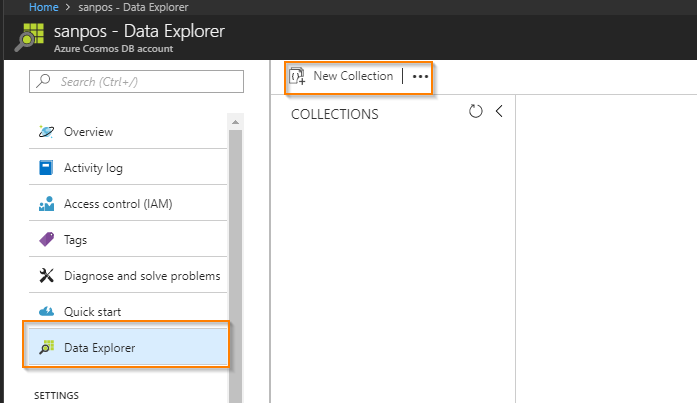Open the Quick start menu item
The width and height of the screenshot is (697, 403).
click(x=128, y=311)
